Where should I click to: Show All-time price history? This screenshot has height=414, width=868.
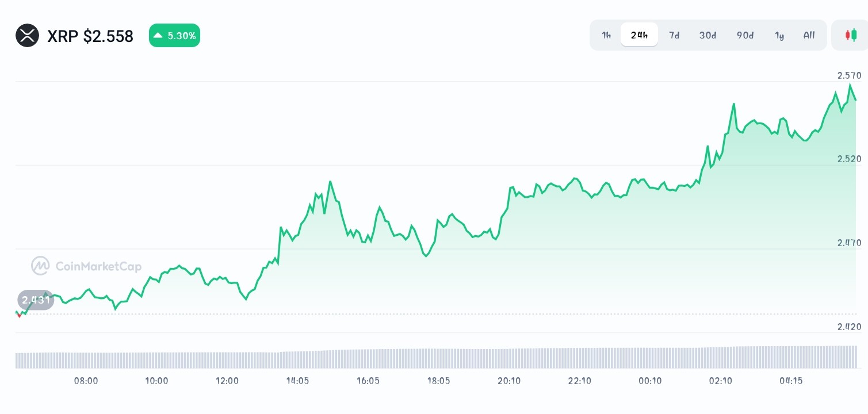point(809,35)
